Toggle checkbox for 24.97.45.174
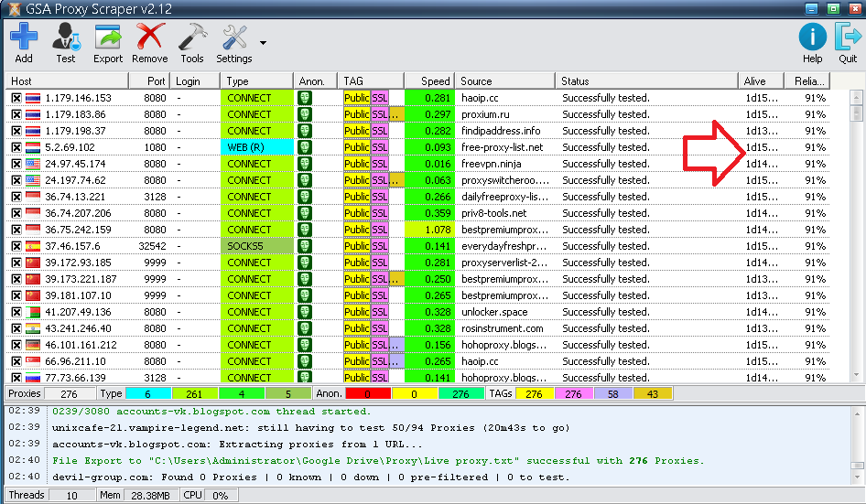Screen dimensions: 866x504 pyautogui.click(x=16, y=164)
